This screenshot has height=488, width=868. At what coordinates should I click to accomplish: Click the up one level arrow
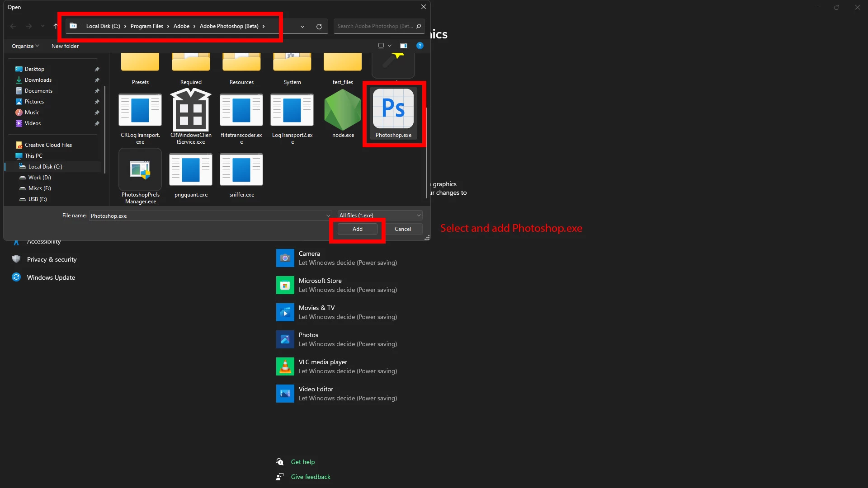point(55,26)
